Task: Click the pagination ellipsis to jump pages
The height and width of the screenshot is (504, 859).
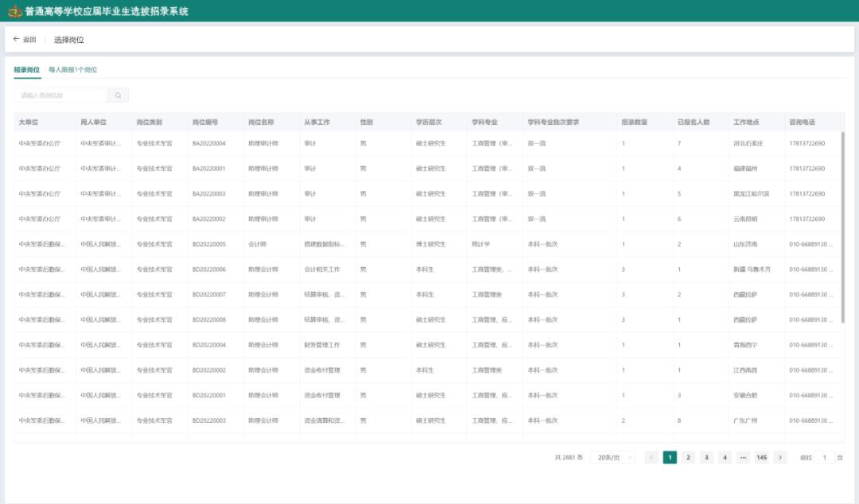Action: click(743, 457)
